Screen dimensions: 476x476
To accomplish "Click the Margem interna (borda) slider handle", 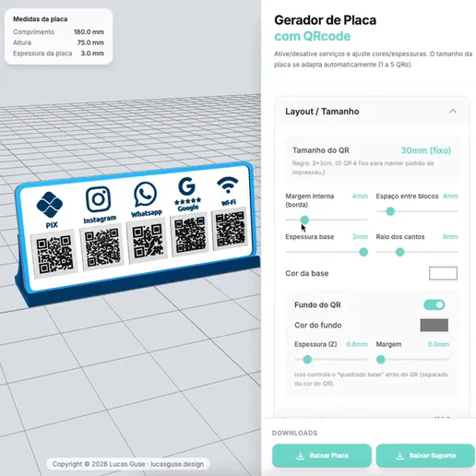I will (304, 220).
